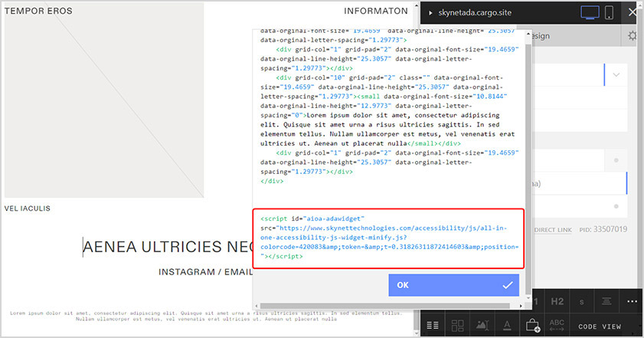644x338 pixels.
Task: Click the down arrow of the code editor scrollbar
Action: (528, 297)
